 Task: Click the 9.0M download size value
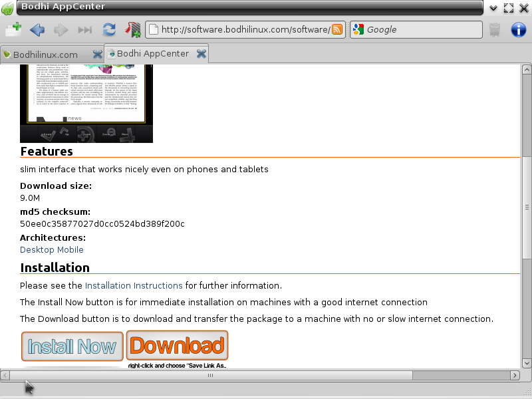coord(30,198)
